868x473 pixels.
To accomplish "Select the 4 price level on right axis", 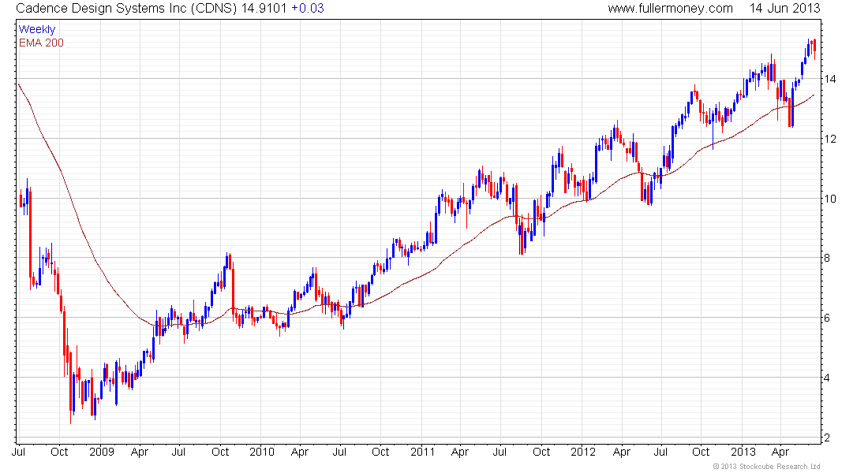I will pyautogui.click(x=826, y=378).
